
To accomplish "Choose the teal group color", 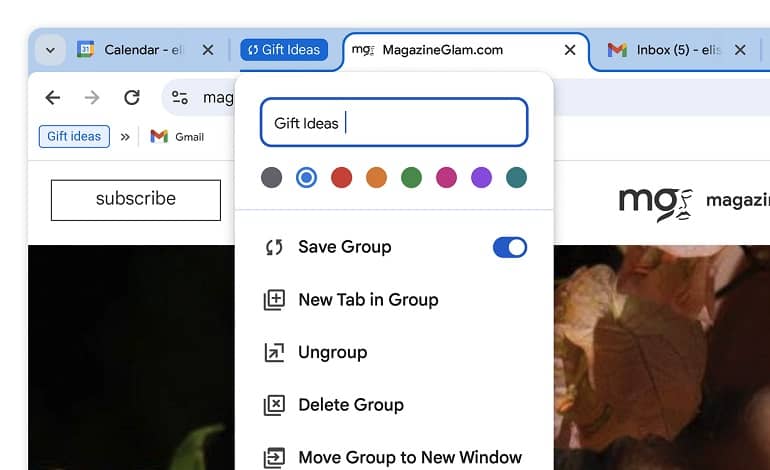I will click(517, 178).
